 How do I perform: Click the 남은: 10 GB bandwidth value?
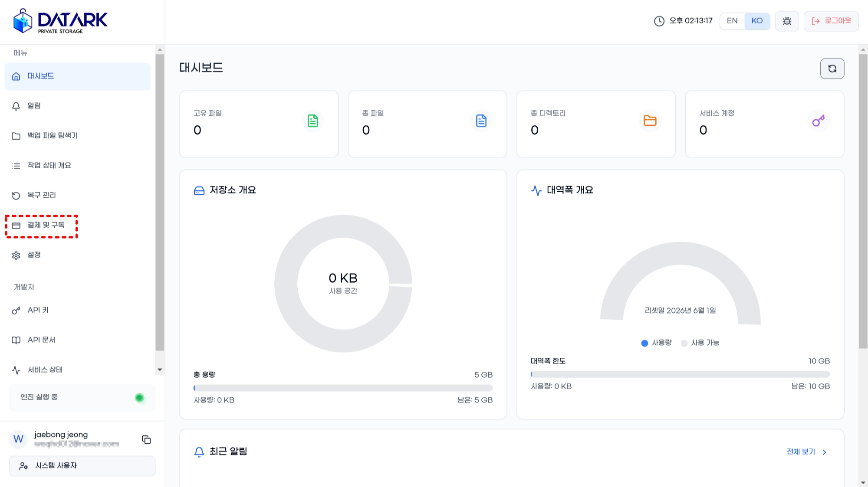click(810, 386)
